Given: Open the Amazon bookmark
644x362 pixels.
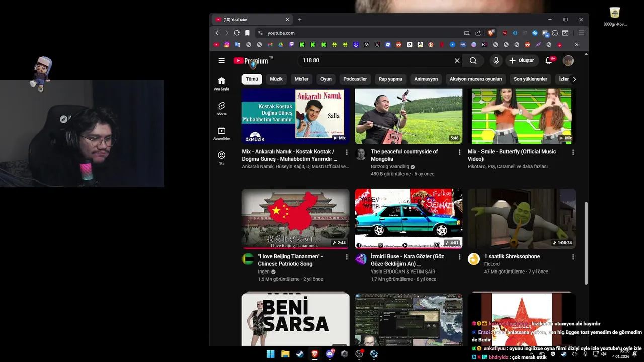Looking at the screenshot, I should (420, 45).
